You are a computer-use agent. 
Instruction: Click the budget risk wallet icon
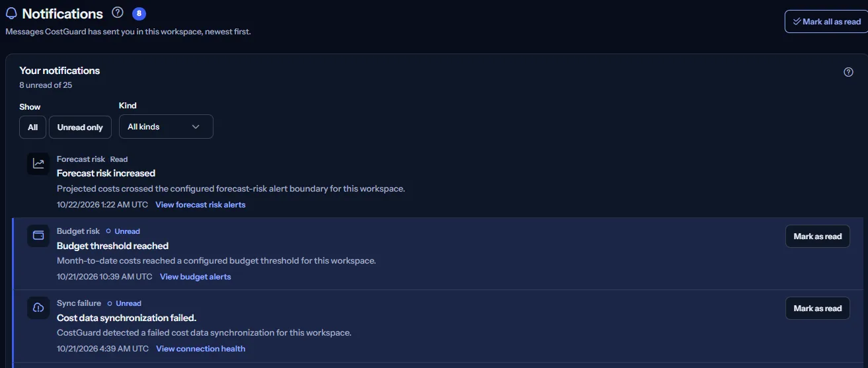point(38,236)
